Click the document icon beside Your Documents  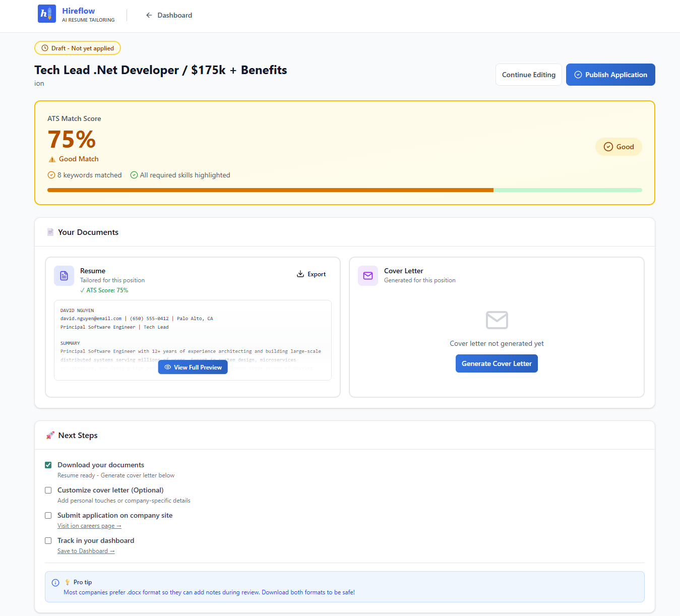pyautogui.click(x=50, y=232)
